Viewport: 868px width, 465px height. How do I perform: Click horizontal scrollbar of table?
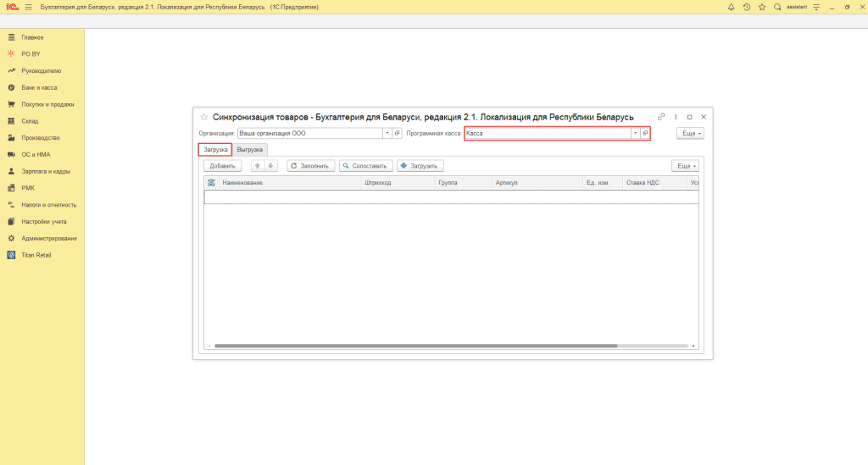[x=415, y=346]
